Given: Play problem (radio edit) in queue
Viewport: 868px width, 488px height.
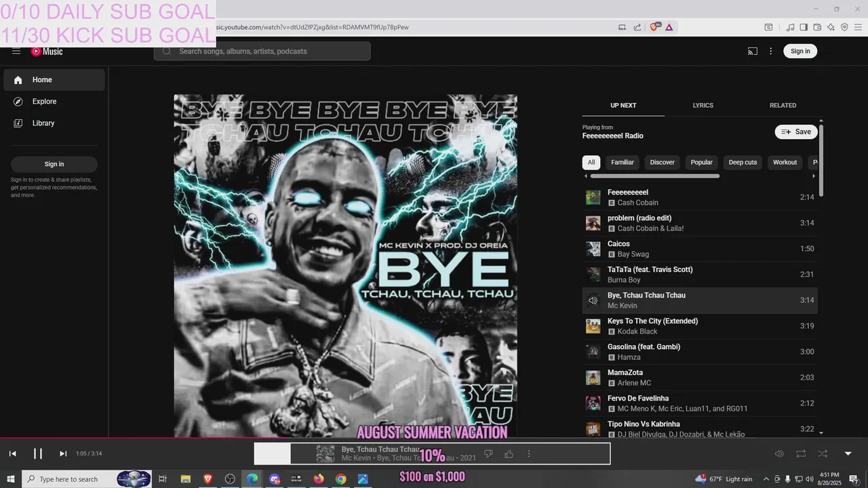Looking at the screenshot, I should pos(700,223).
